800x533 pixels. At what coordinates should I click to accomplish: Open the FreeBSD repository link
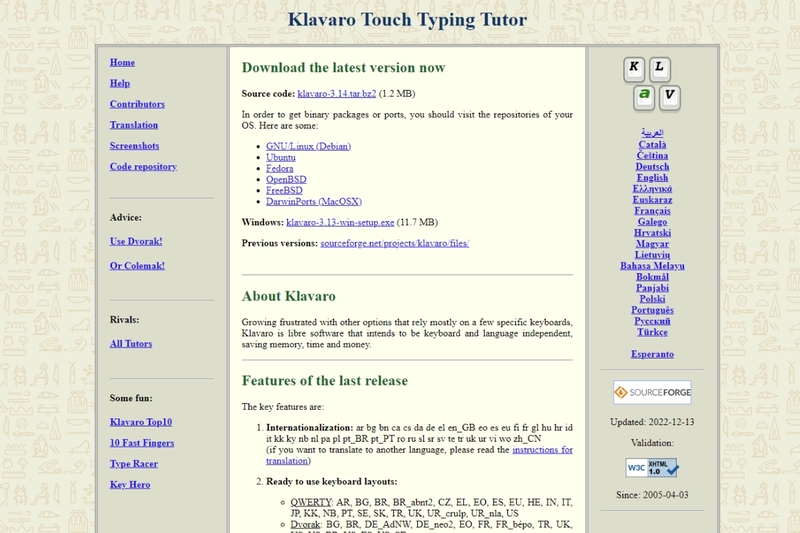pos(284,191)
